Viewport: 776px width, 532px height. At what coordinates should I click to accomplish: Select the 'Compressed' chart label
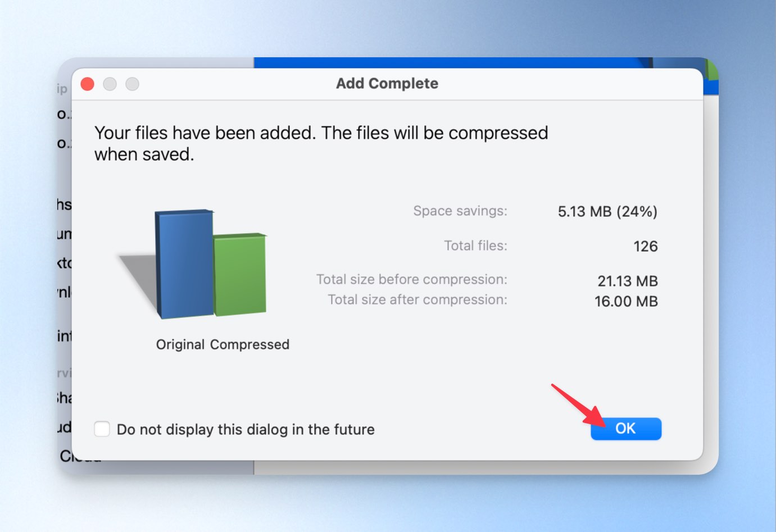pyautogui.click(x=249, y=344)
